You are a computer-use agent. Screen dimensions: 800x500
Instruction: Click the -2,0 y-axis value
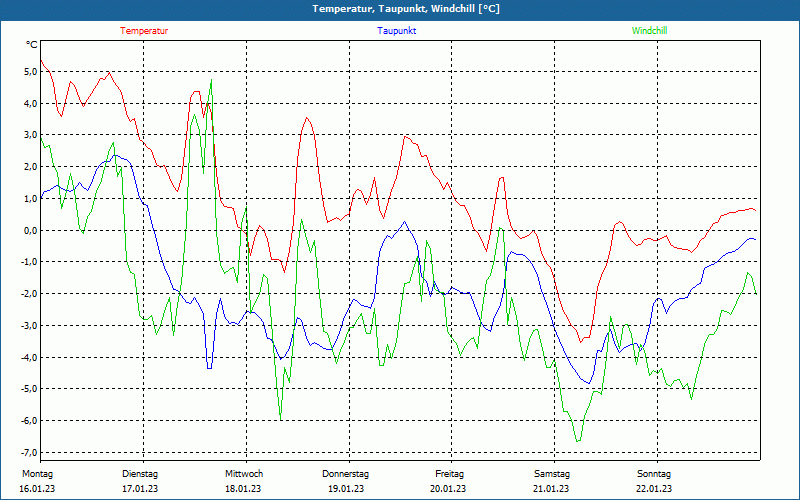30,293
